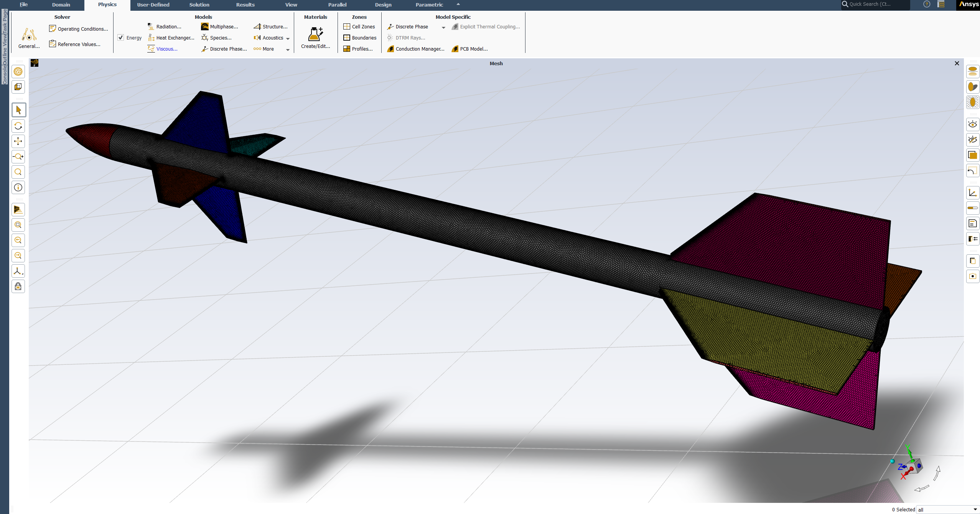Open Heat Exchanger settings

click(171, 38)
